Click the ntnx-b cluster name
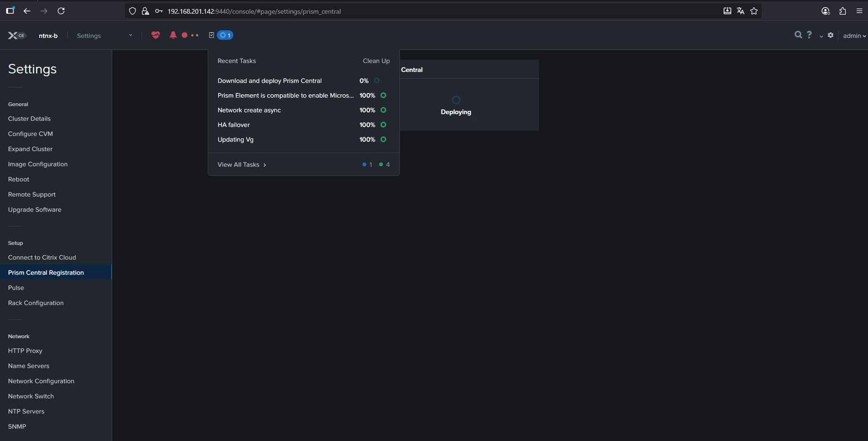 coord(48,36)
